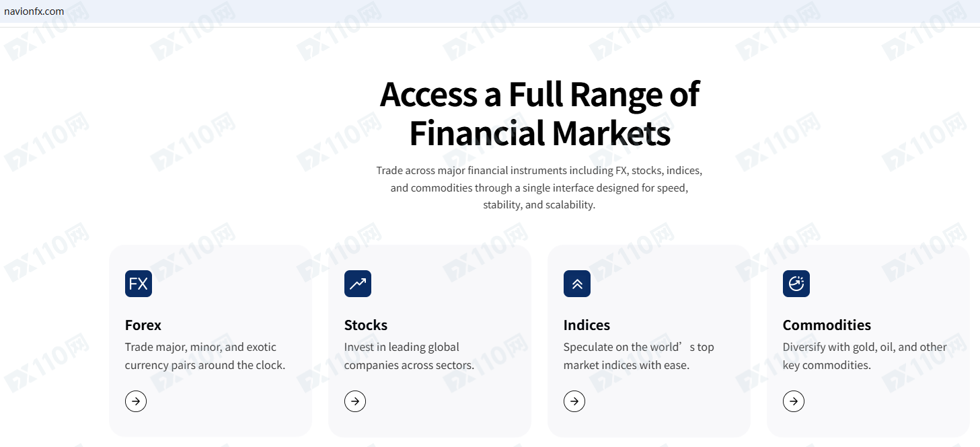Click the rising chart icon for Stocks

pos(358,284)
